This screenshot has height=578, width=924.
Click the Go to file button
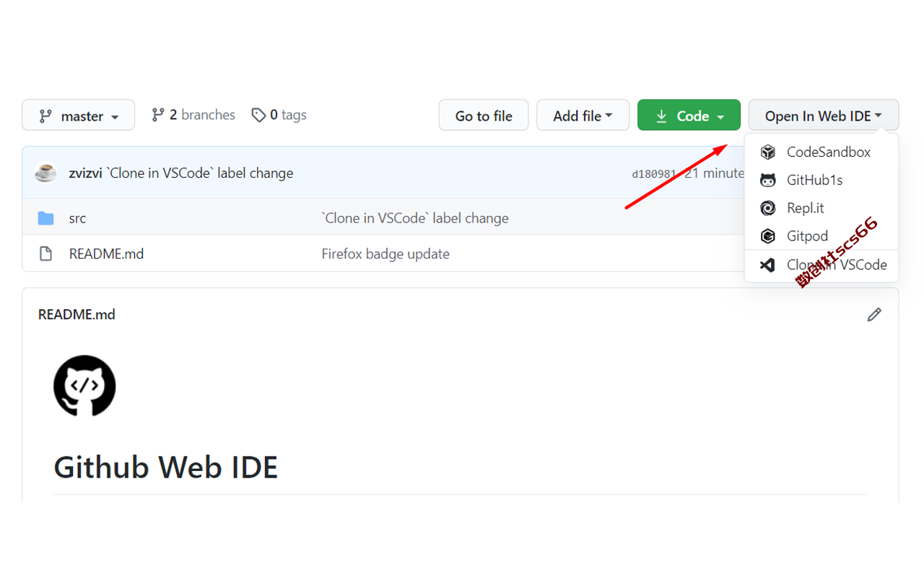tap(484, 116)
